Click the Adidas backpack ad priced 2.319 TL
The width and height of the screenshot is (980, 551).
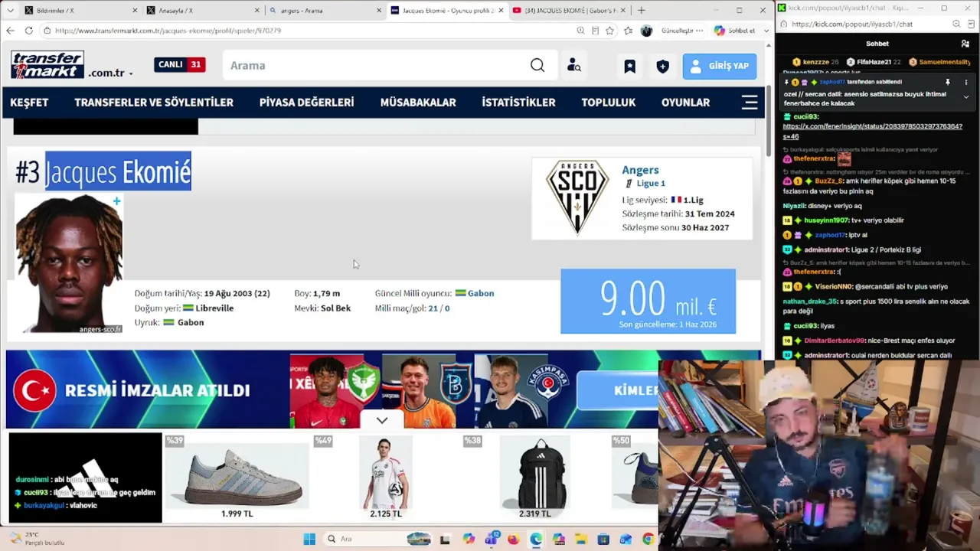[x=534, y=478]
